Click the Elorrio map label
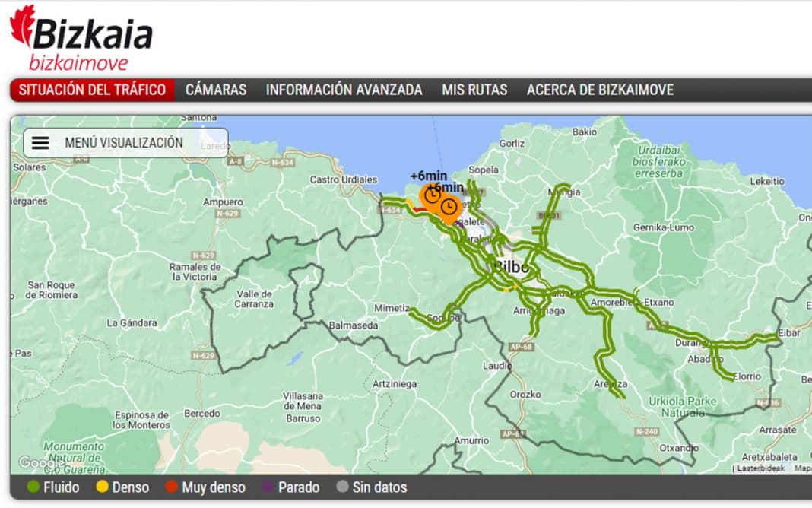This screenshot has height=508, width=812. coord(746,376)
